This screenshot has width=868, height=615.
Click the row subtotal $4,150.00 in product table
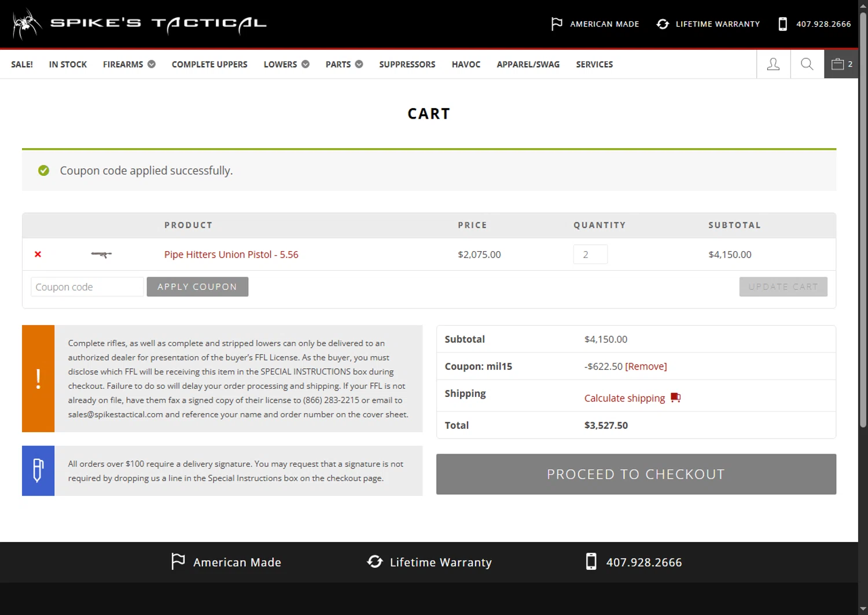click(730, 255)
